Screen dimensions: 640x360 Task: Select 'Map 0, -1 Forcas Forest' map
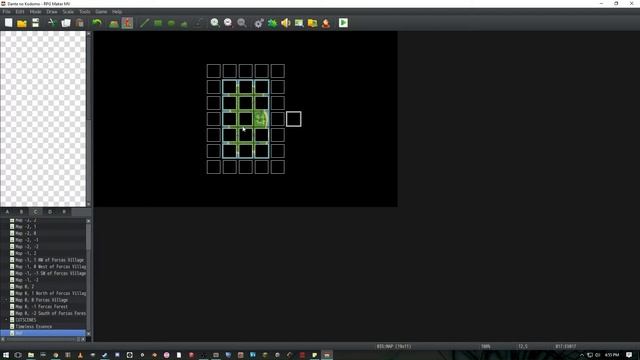click(42, 307)
